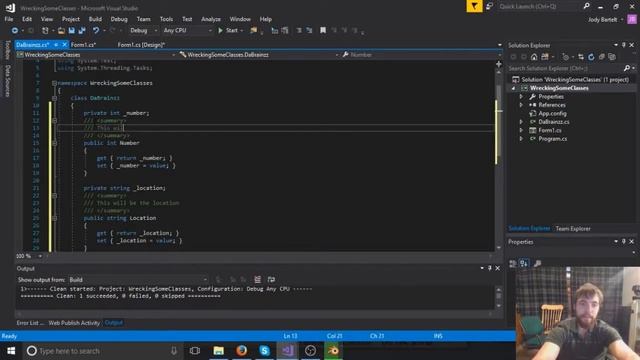Viewport: 640px width, 360px height.
Task: Expand the Form1.cs node in Solution Explorer
Action: pyautogui.click(x=521, y=130)
